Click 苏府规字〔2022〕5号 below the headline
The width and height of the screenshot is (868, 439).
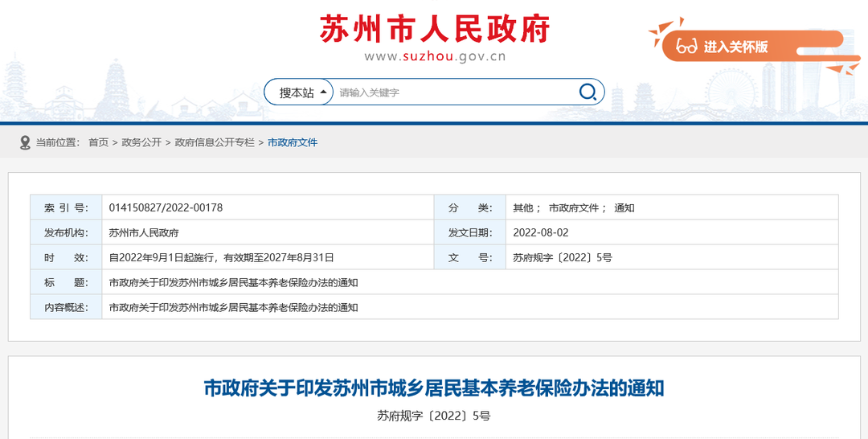434,416
